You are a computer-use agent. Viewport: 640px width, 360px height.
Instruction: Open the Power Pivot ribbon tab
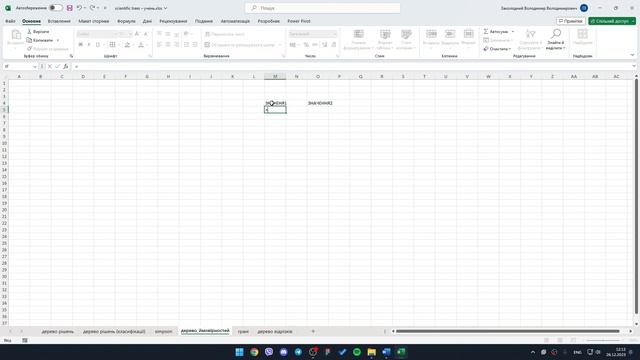pos(299,21)
